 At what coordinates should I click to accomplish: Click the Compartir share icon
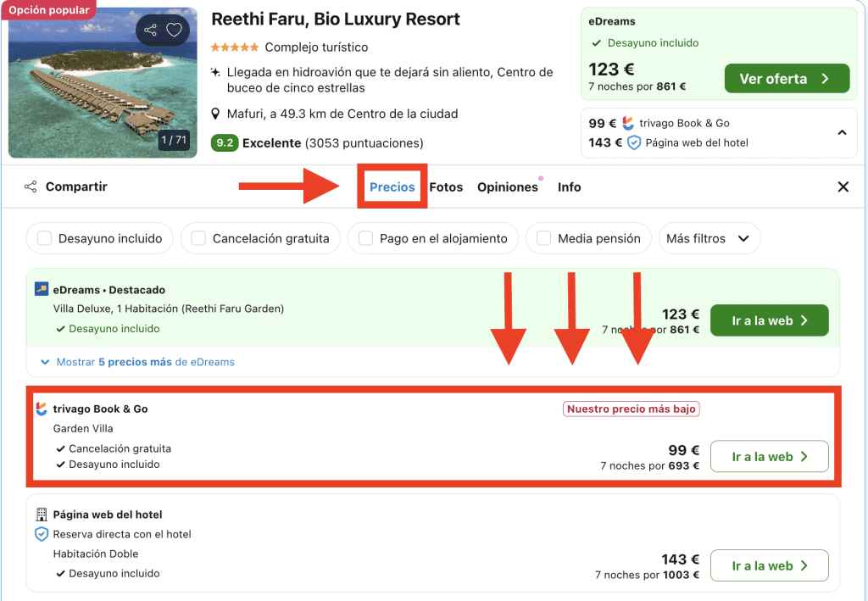click(x=31, y=186)
